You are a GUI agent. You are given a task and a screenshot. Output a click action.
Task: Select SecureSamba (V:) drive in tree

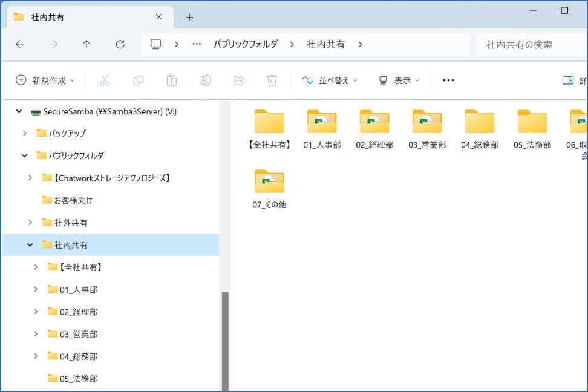pos(109,111)
